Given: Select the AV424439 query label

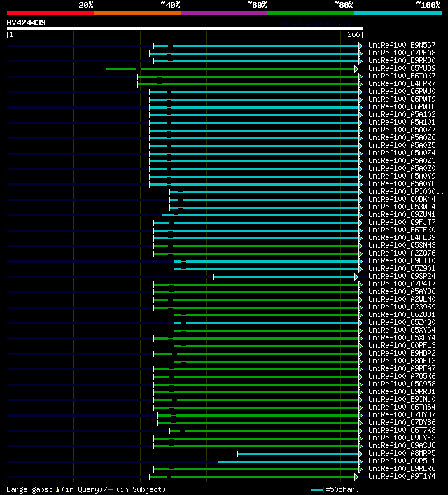Looking at the screenshot, I should (x=26, y=22).
